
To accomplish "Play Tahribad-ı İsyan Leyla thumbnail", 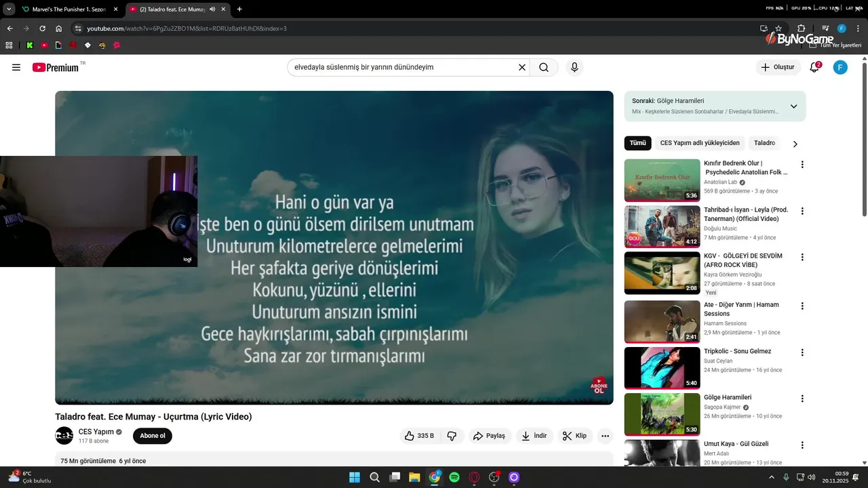I will click(x=662, y=227).
